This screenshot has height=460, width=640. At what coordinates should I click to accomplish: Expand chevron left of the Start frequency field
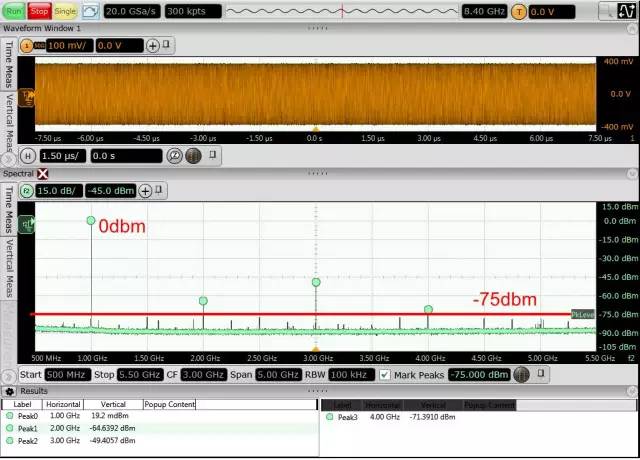point(9,376)
